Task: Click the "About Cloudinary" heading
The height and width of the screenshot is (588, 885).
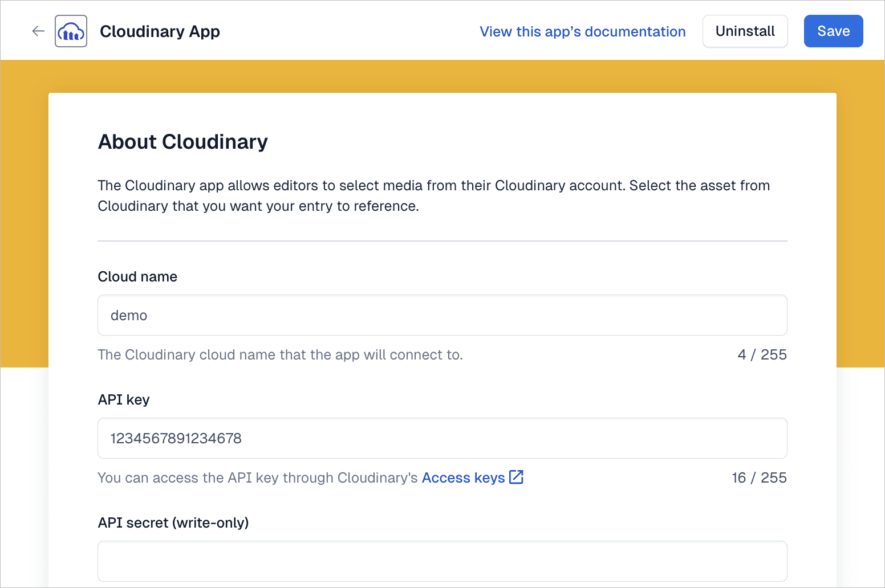Action: [x=182, y=142]
